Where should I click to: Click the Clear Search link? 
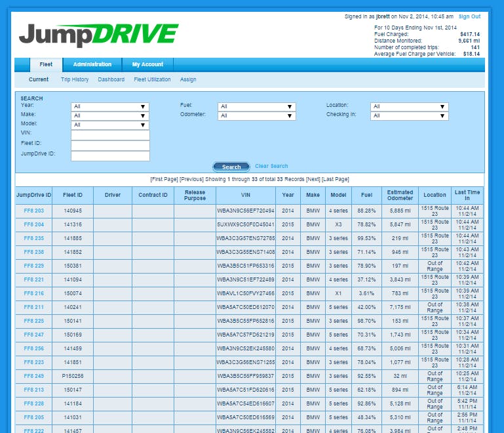pyautogui.click(x=271, y=166)
